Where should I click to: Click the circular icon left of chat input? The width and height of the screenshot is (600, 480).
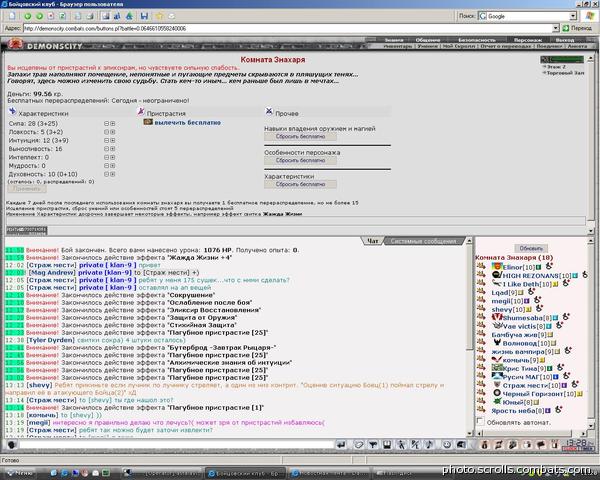tap(11, 445)
